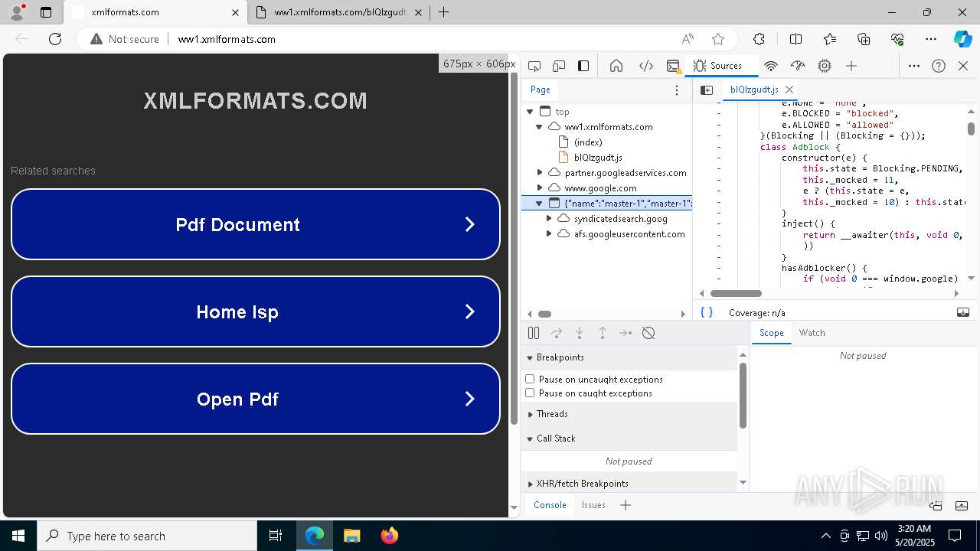
Task: Click the pretty print braces icon
Action: coord(707,312)
